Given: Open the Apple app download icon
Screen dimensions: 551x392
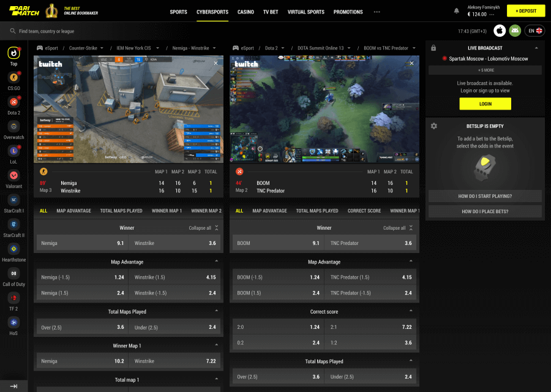Looking at the screenshot, I should pyautogui.click(x=500, y=31).
